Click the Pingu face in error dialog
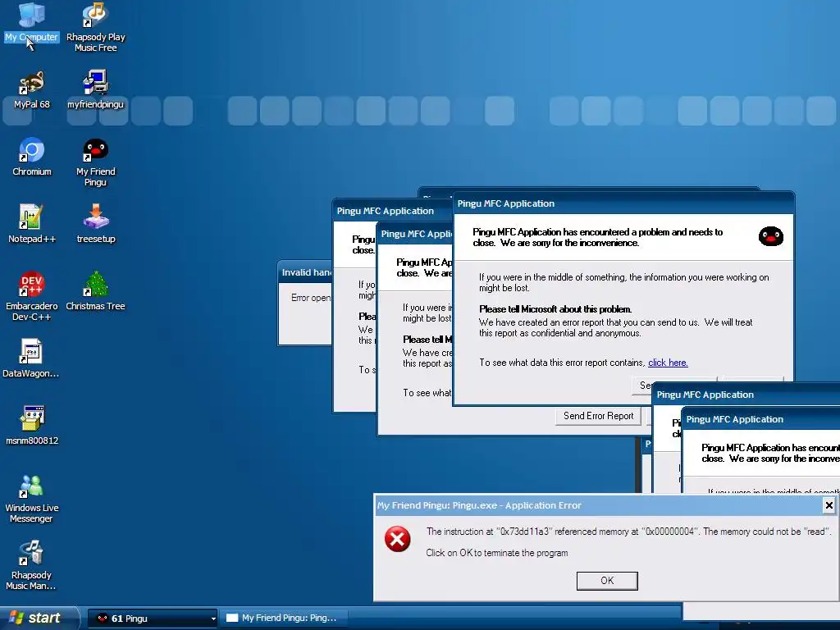The width and height of the screenshot is (840, 630). 771,236
